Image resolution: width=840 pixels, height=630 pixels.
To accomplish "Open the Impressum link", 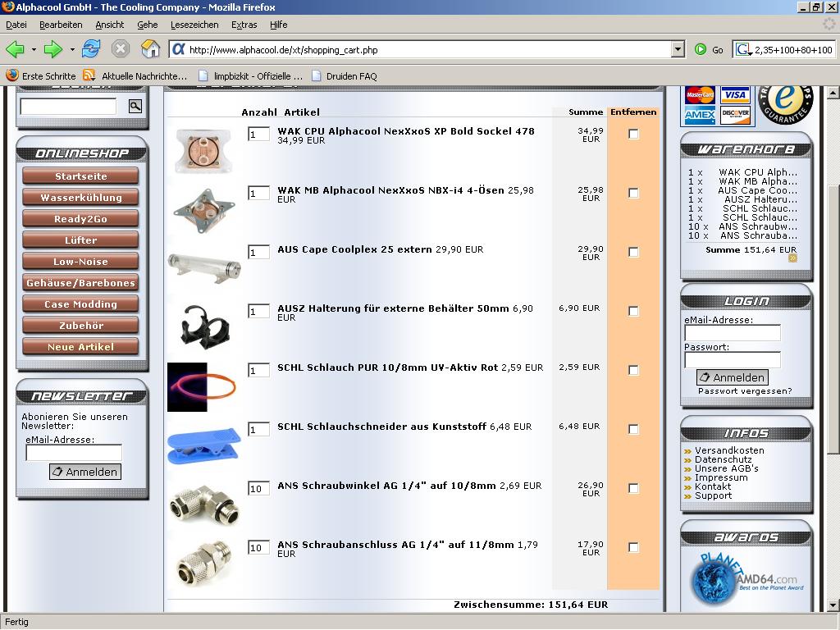I will pos(720,477).
